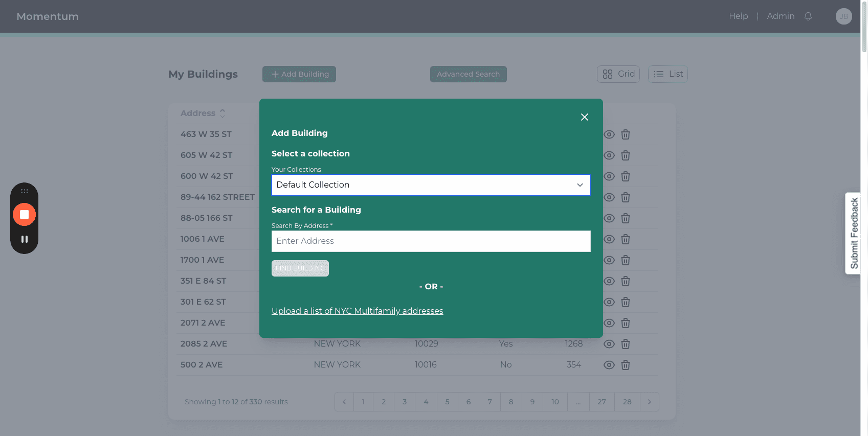This screenshot has height=436, width=868.
Task: Open the Help page
Action: 738,16
